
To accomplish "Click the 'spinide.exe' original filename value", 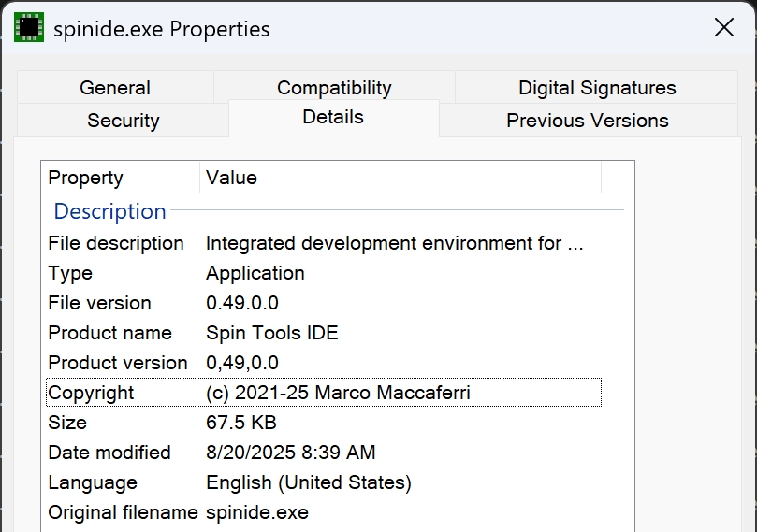I will pyautogui.click(x=256, y=512).
